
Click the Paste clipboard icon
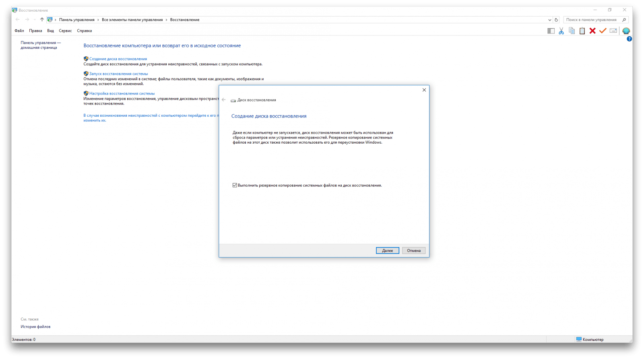(582, 31)
